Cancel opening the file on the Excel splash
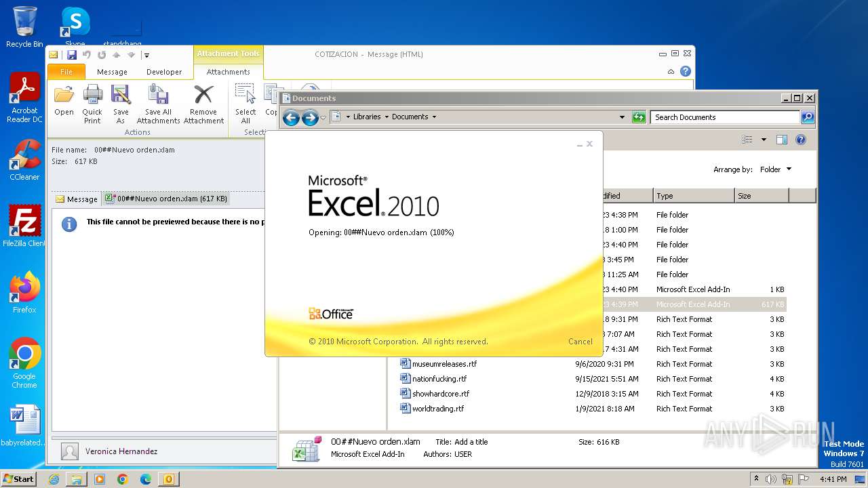Viewport: 868px width, 488px height. tap(580, 342)
